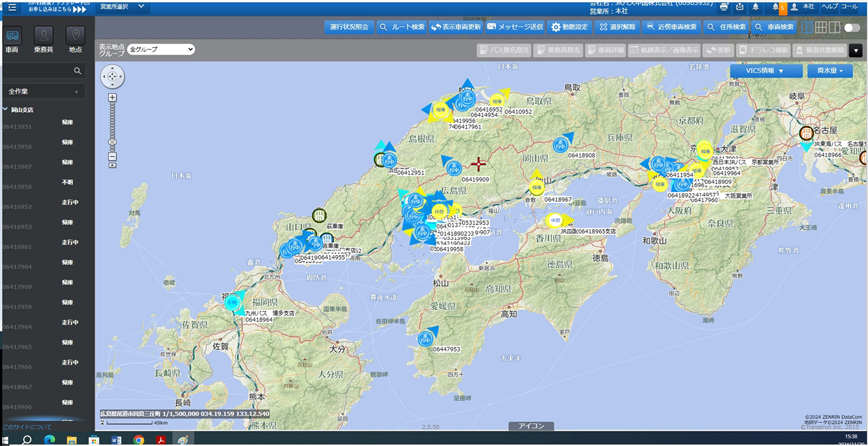Click the メッセージ送信 button
Viewport: 868px width, 446px height.
[515, 27]
